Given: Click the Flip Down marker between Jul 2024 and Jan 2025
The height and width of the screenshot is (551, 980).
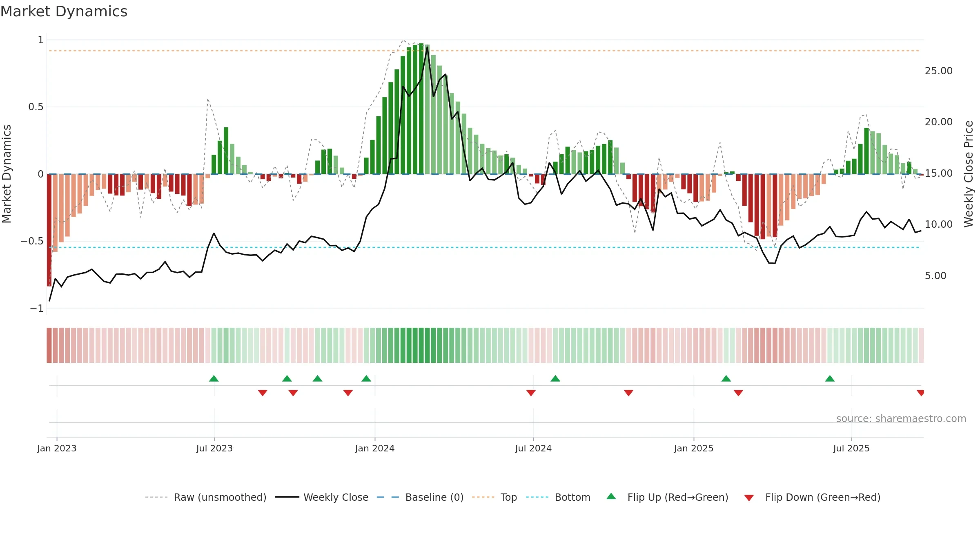Looking at the screenshot, I should coord(628,393).
